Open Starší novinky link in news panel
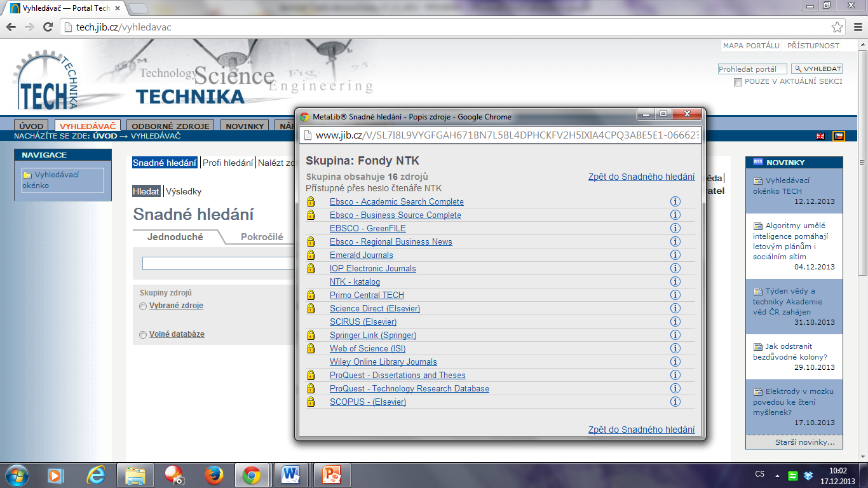The image size is (868, 488). tap(804, 442)
